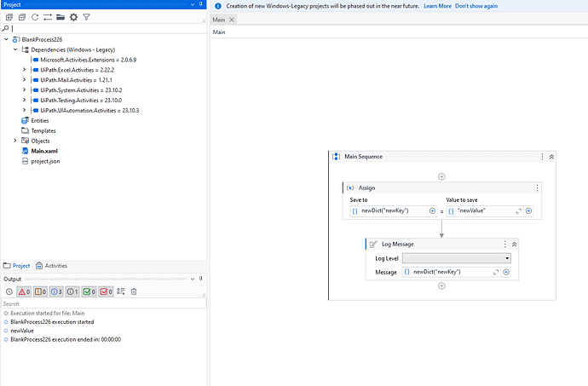
Task: Click plus button beside Save to field
Action: 432,210
